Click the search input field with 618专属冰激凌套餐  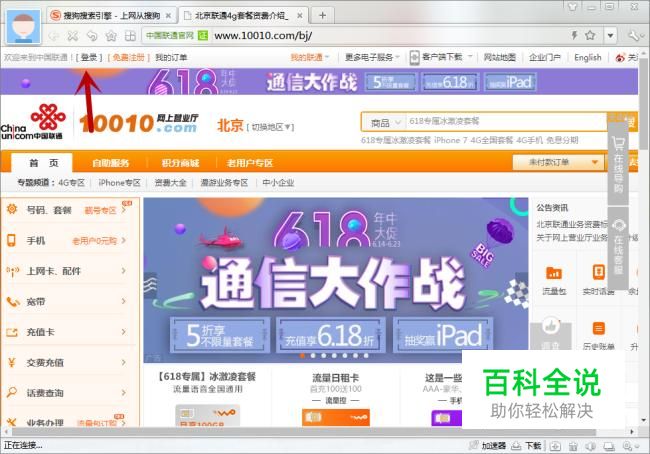[x=507, y=121]
